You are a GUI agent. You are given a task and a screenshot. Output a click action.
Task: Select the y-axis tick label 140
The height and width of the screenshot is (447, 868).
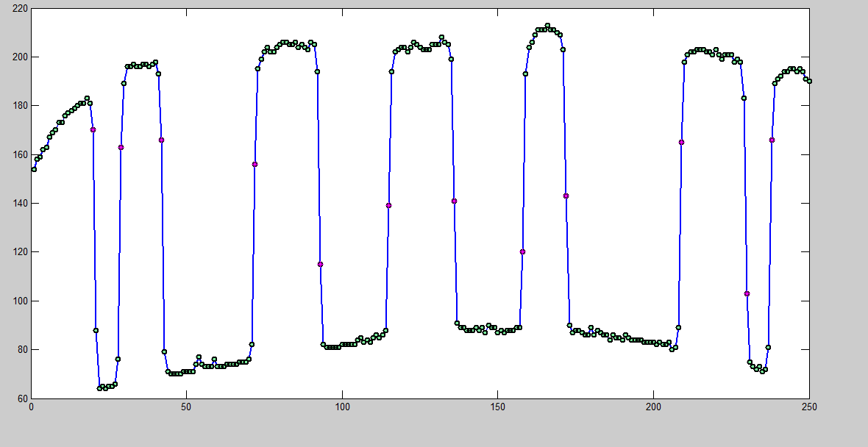(20, 204)
